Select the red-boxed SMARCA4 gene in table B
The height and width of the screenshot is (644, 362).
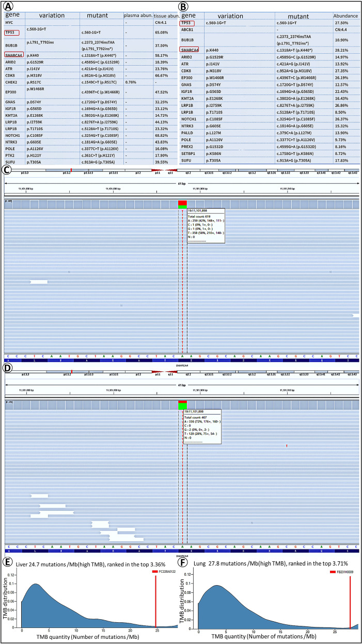click(x=190, y=49)
